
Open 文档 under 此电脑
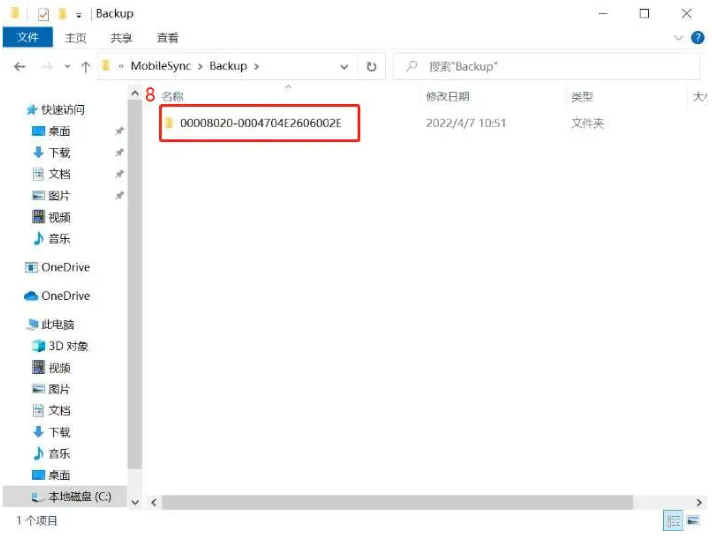pos(51,410)
